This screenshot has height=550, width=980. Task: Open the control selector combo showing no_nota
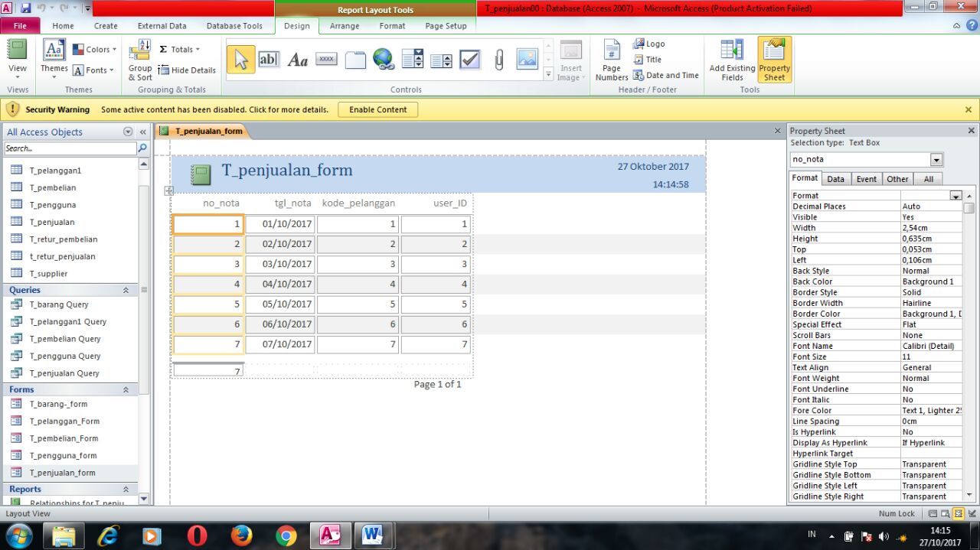[935, 159]
